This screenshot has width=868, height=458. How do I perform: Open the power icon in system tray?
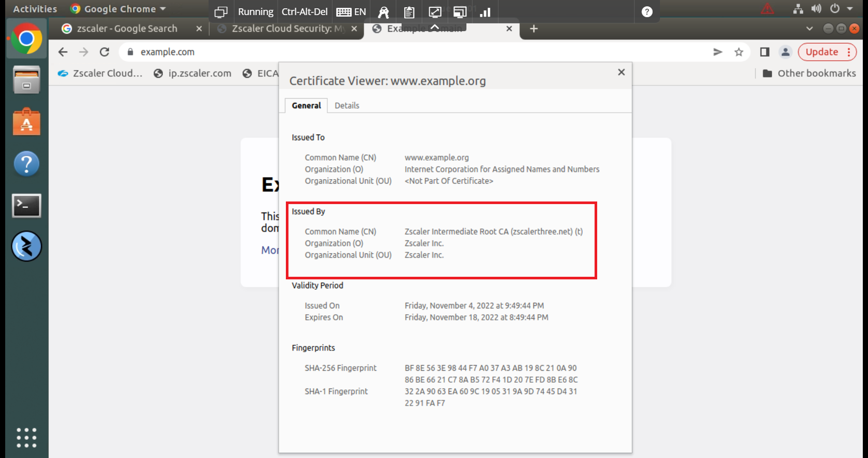[x=835, y=9]
